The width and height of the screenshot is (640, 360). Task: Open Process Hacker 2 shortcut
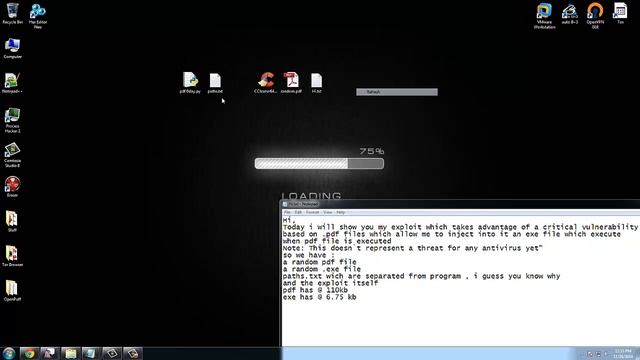pos(12,120)
